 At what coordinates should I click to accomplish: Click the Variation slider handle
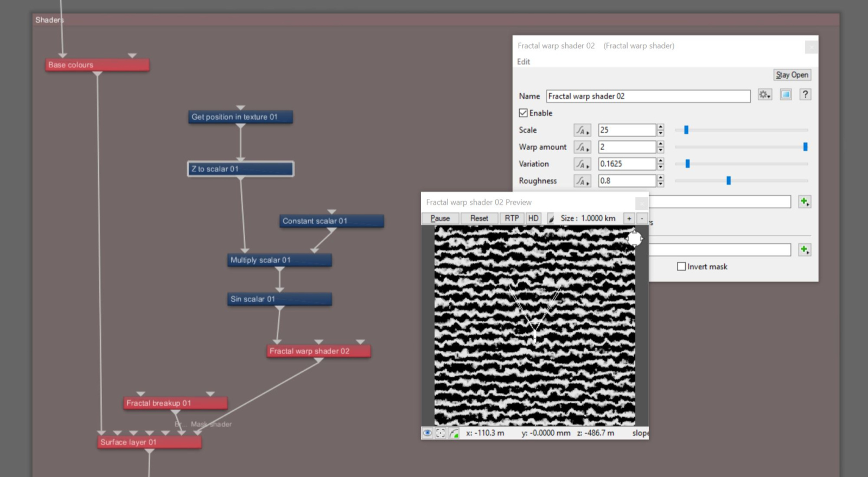point(687,164)
